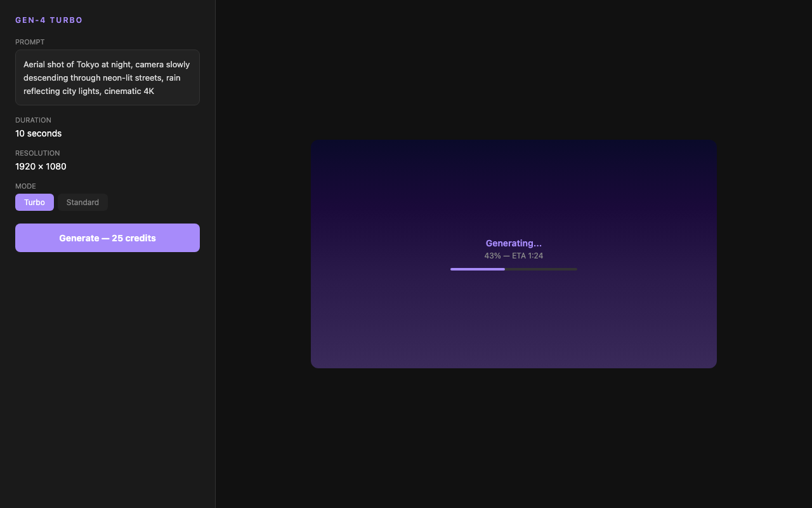
Task: Open the 1920 × 1080 resolution setting
Action: pos(41,166)
